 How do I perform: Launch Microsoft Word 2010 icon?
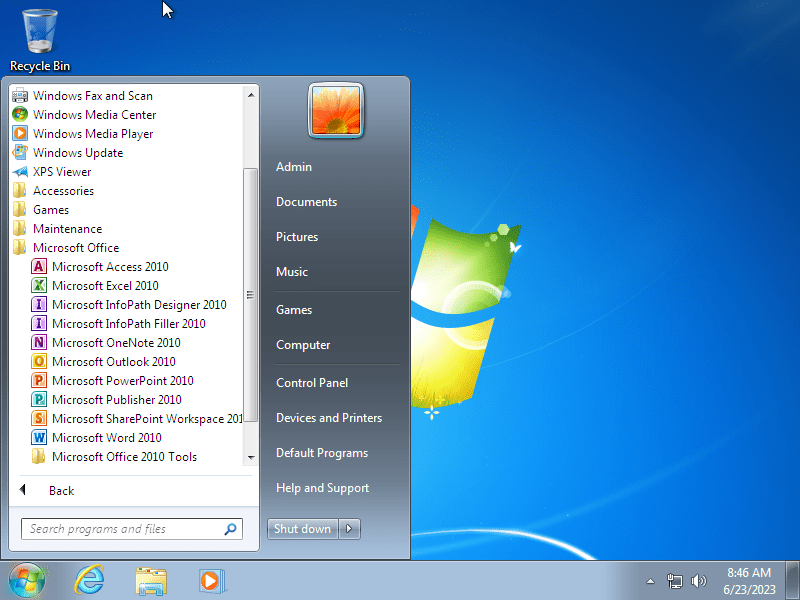[39, 437]
